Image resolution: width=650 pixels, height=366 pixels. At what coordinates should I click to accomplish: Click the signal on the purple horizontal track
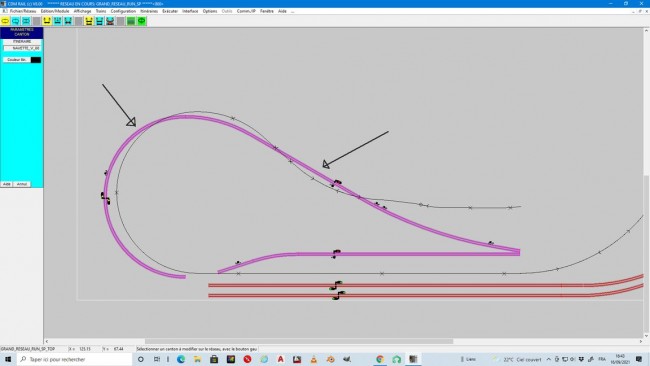[x=336, y=254]
